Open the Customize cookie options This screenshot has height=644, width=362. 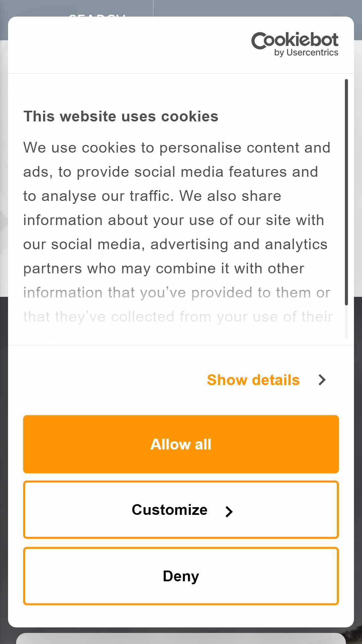click(x=181, y=510)
